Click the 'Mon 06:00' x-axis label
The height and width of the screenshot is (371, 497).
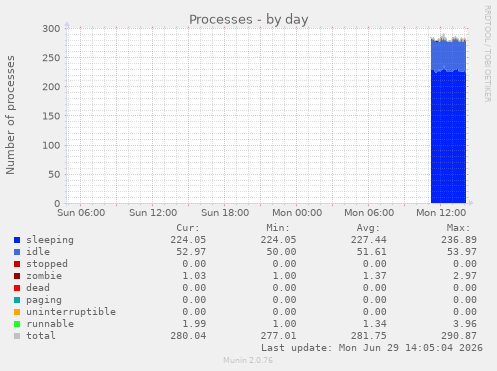(x=369, y=213)
